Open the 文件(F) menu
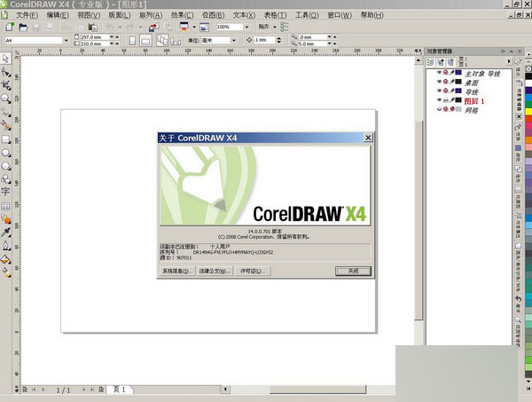 click(27, 15)
